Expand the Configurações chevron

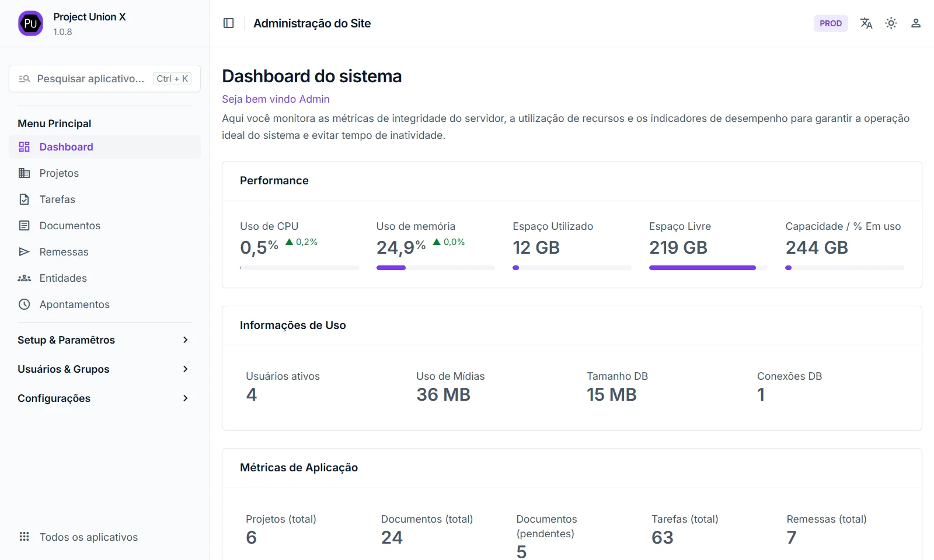coord(185,398)
